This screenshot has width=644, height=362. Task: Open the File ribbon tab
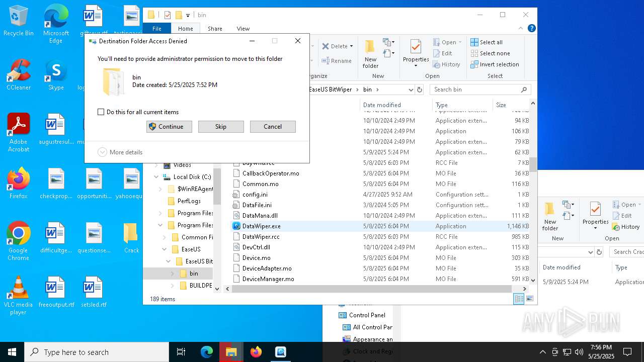coord(157,29)
